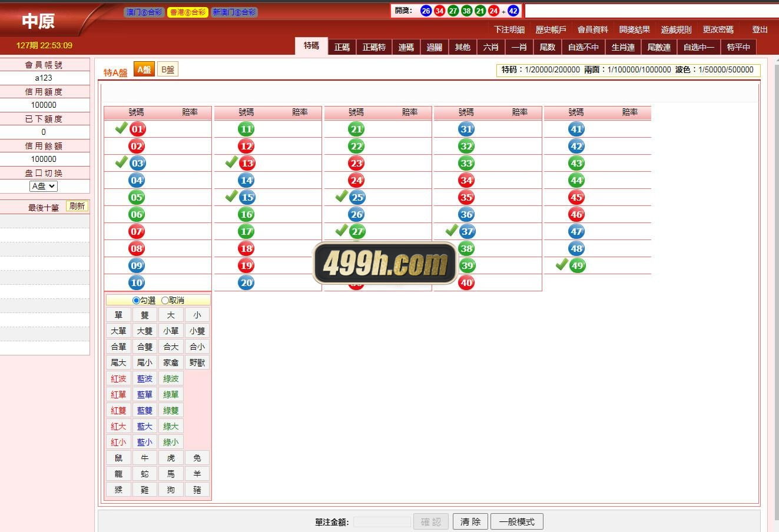Go to 六肖 tab
The image size is (779, 532).
click(x=490, y=47)
